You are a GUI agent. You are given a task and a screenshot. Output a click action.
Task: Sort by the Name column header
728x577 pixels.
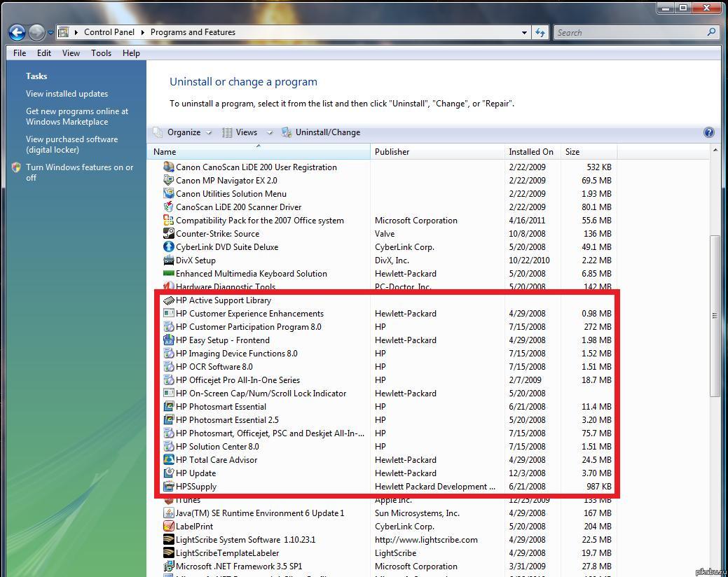[x=259, y=152]
